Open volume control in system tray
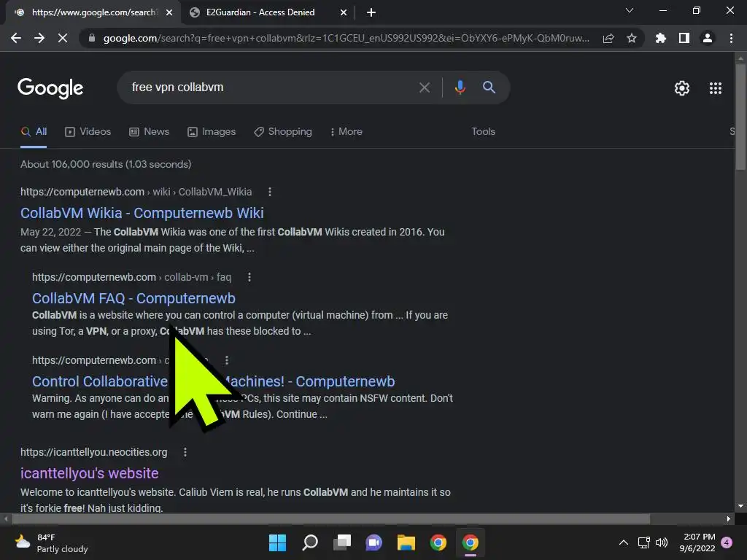747x560 pixels. (x=662, y=542)
